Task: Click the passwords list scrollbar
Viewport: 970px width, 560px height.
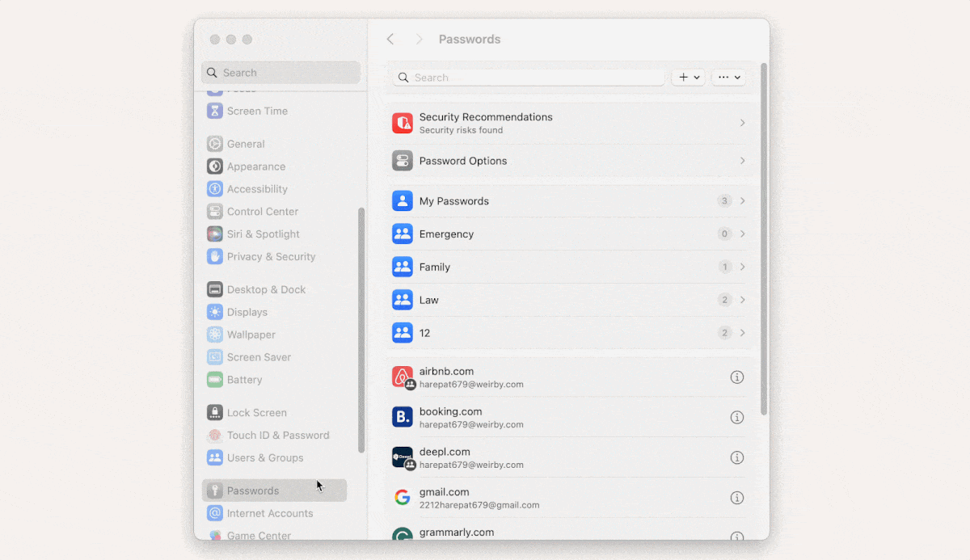Action: click(764, 239)
